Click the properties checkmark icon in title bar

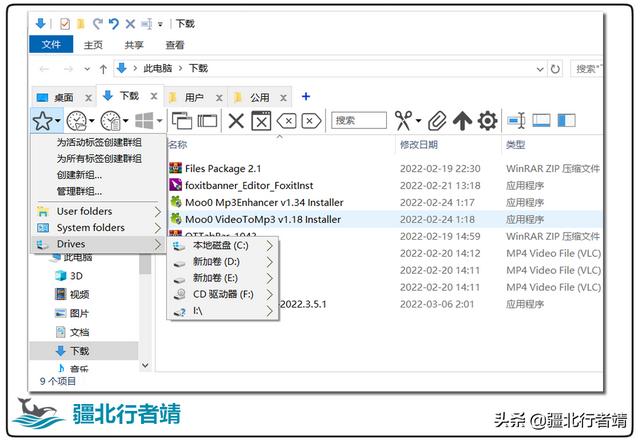[x=64, y=24]
